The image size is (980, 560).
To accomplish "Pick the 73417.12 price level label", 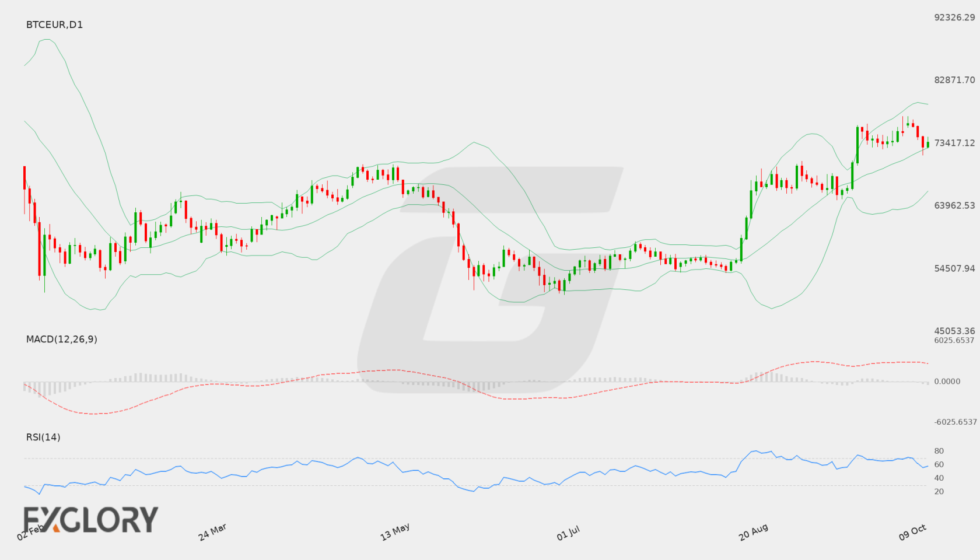I will (954, 143).
